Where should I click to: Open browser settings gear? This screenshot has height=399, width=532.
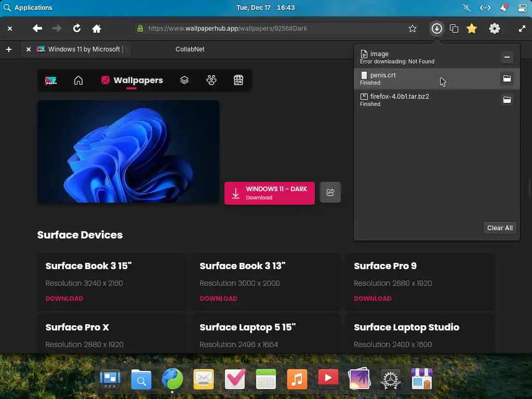[495, 29]
